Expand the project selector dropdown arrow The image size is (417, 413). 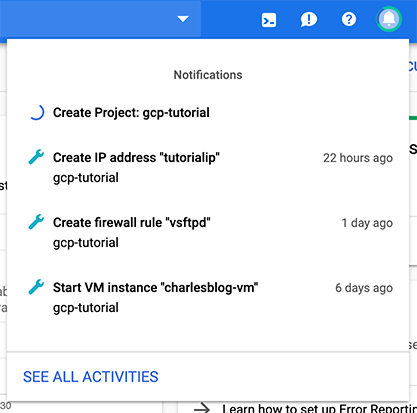pos(183,19)
